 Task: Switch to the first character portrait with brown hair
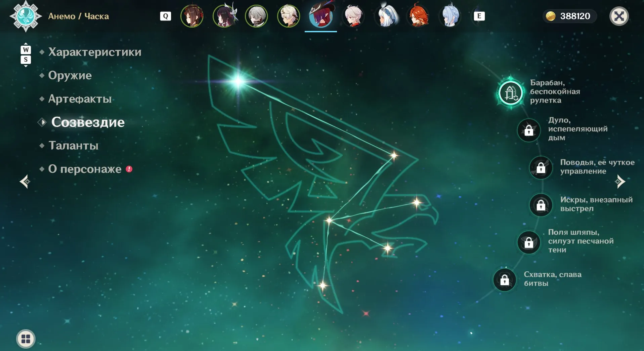(x=192, y=16)
